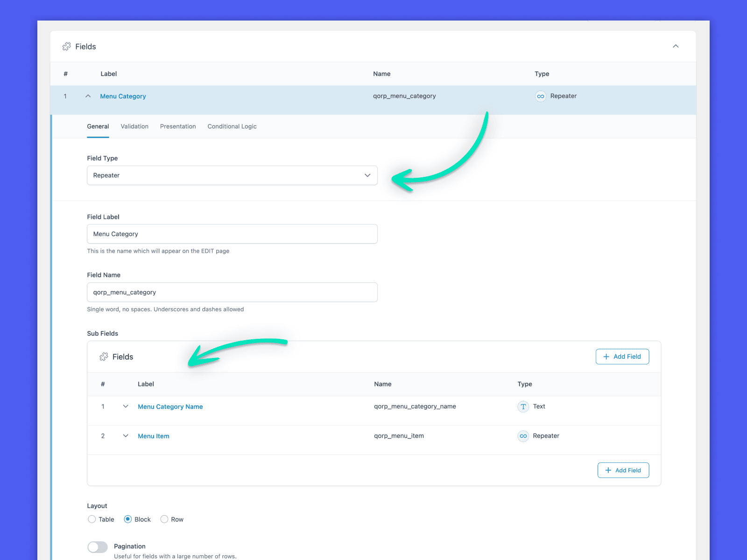The image size is (747, 560).
Task: Open the Menu Item field link
Action: 154,436
